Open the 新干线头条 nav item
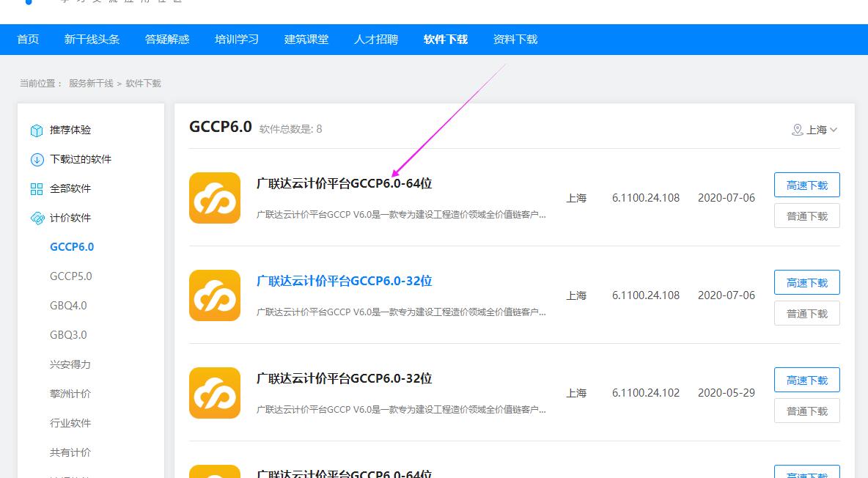 point(92,40)
